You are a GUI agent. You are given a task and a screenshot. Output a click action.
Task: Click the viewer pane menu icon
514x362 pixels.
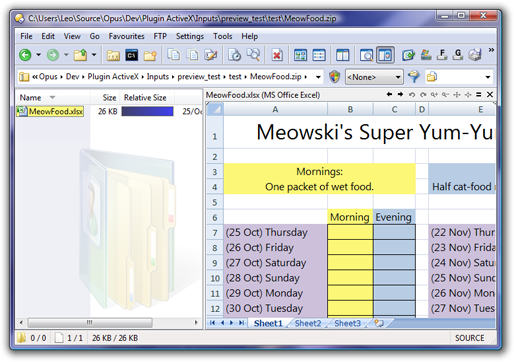(479, 95)
